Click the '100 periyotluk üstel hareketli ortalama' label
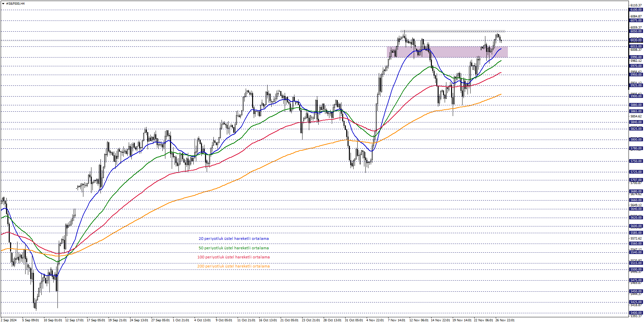 pos(233,257)
